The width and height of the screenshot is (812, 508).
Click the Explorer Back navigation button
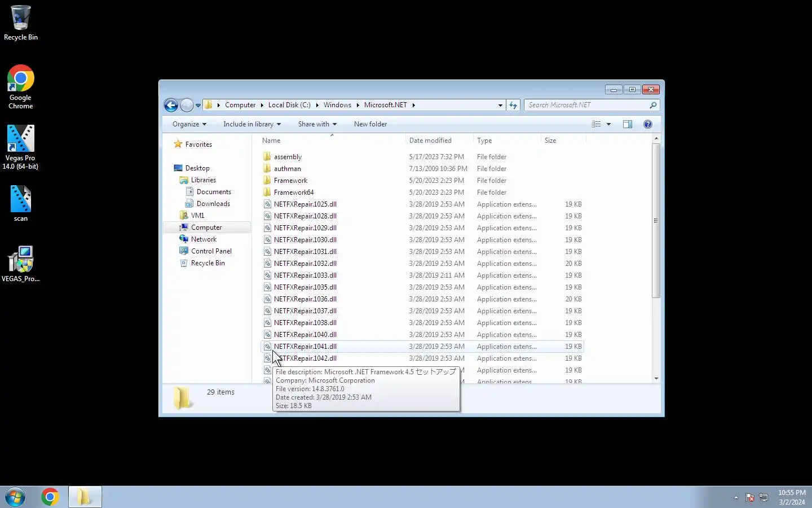pyautogui.click(x=171, y=105)
